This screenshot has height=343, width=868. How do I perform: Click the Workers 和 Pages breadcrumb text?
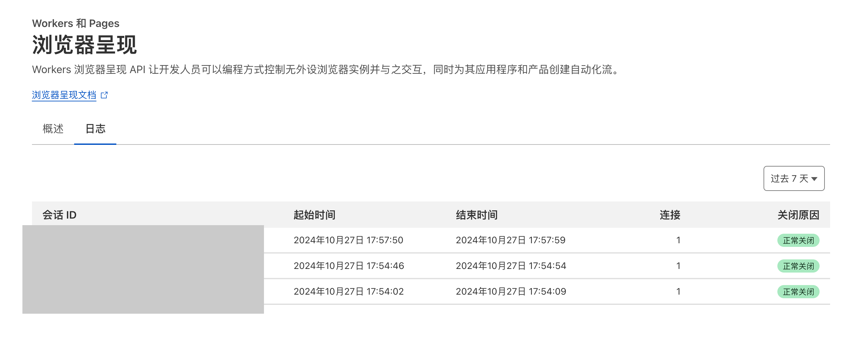point(75,23)
